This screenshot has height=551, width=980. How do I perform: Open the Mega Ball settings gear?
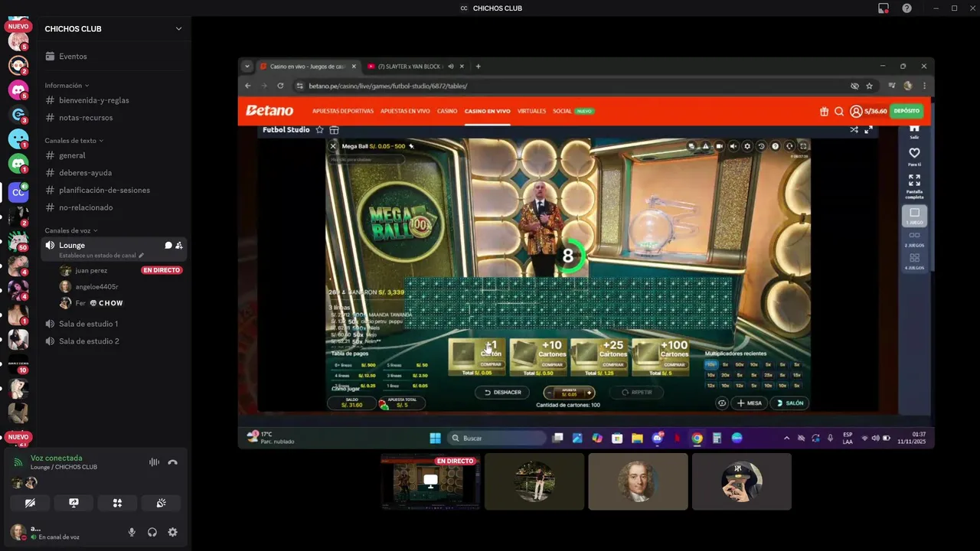(747, 146)
